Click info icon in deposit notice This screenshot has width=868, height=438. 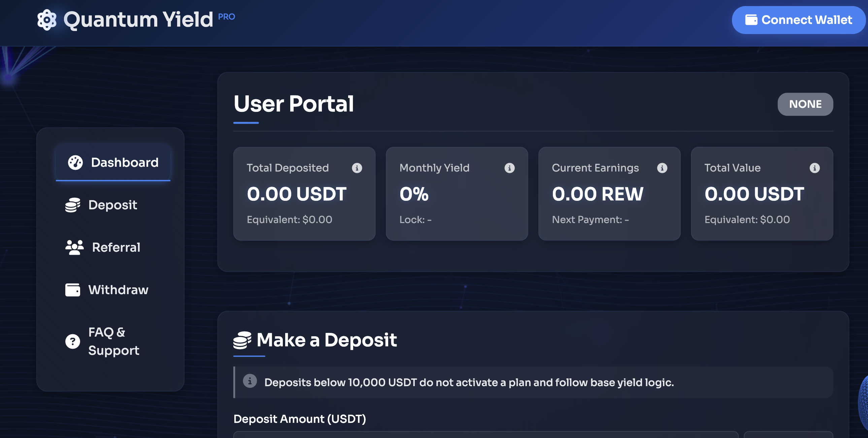[250, 381]
